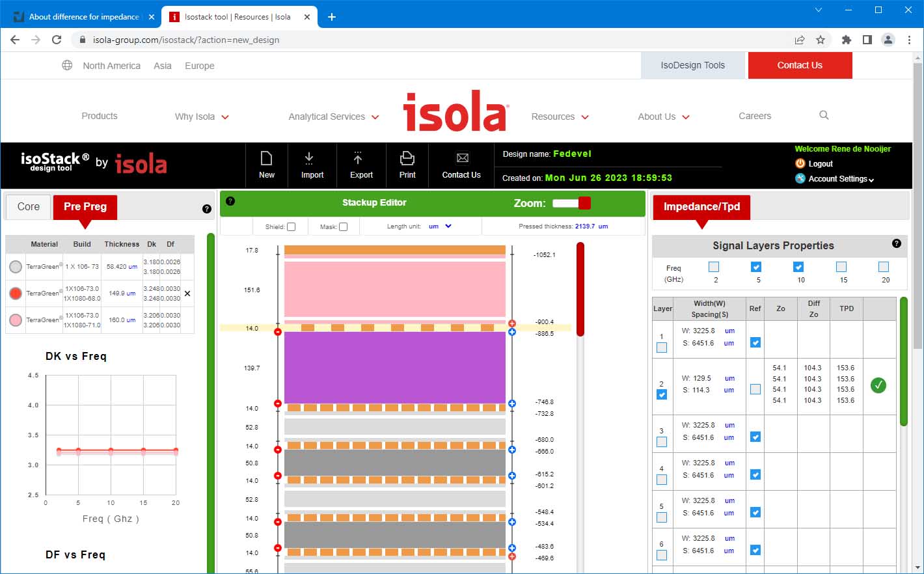
Task: Click the Logout link
Action: [x=820, y=164]
